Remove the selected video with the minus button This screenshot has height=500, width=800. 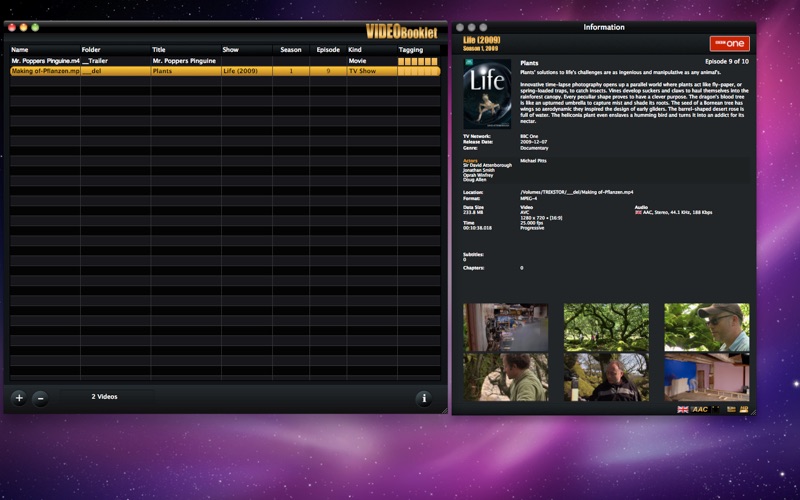pyautogui.click(x=40, y=398)
